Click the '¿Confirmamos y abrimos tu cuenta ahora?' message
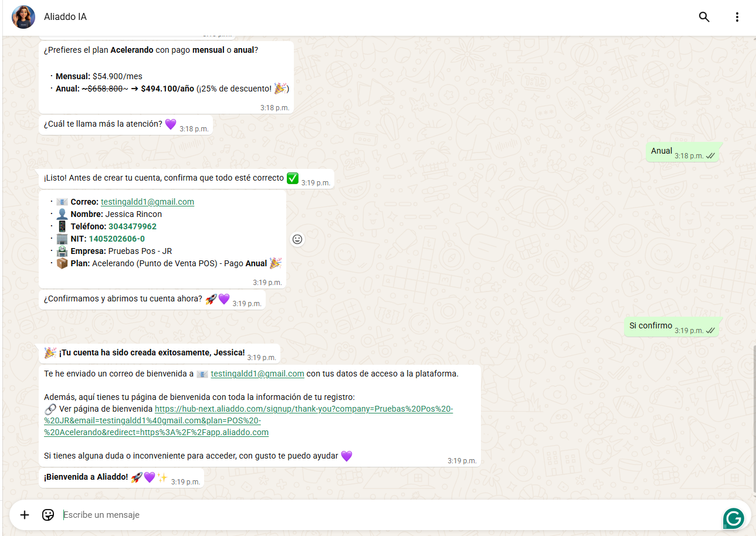 (x=152, y=300)
